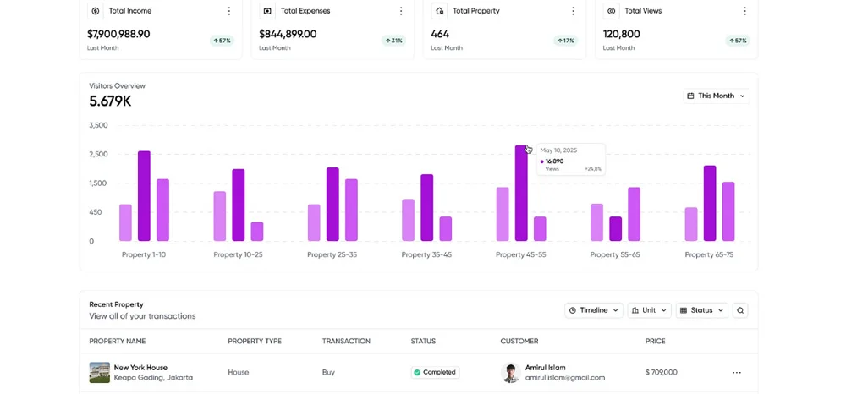Image resolution: width=868 pixels, height=394 pixels.
Task: Open row options for New York House
Action: (x=736, y=372)
